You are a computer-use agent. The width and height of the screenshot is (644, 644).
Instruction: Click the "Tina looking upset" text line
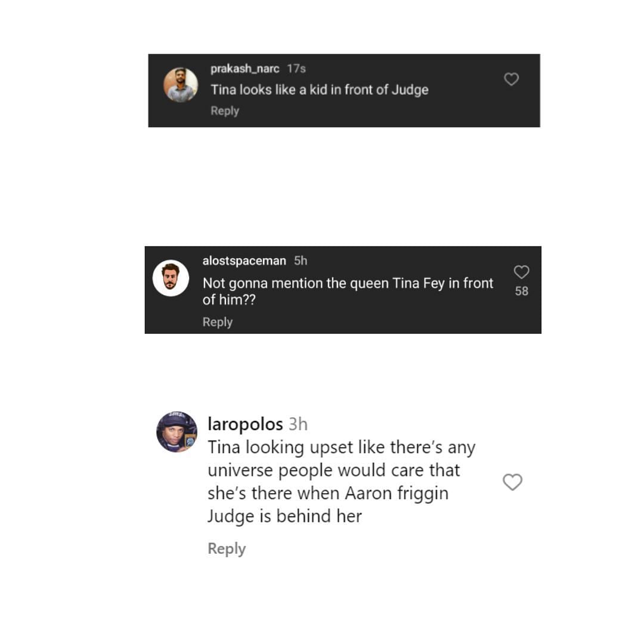[341, 447]
